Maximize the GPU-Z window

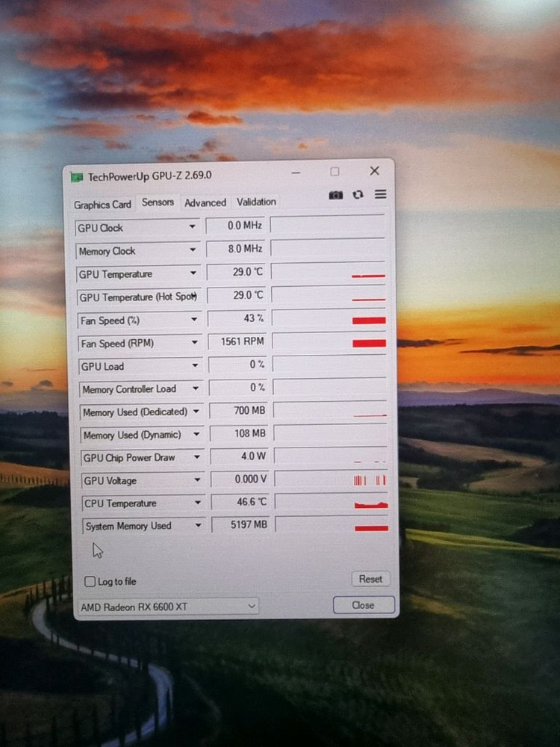(335, 172)
